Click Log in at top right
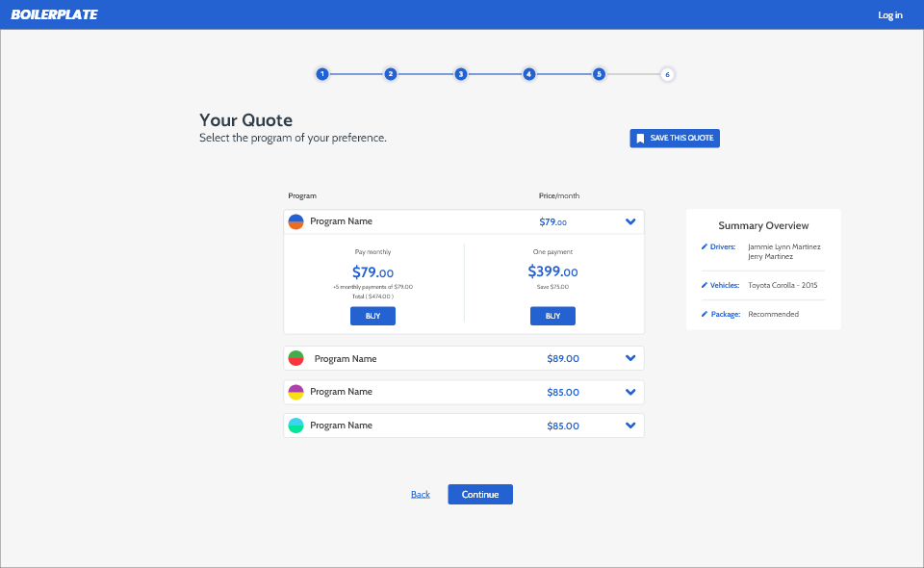 (x=889, y=15)
